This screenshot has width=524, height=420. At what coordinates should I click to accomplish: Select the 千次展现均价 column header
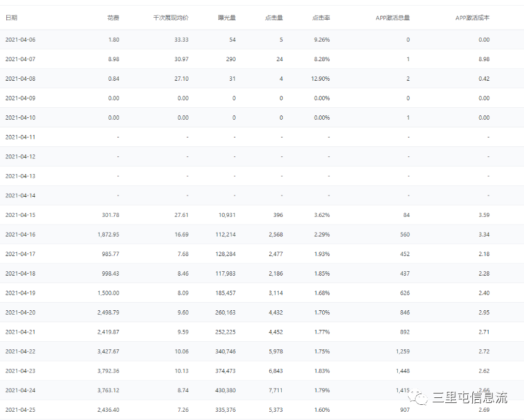(x=171, y=18)
